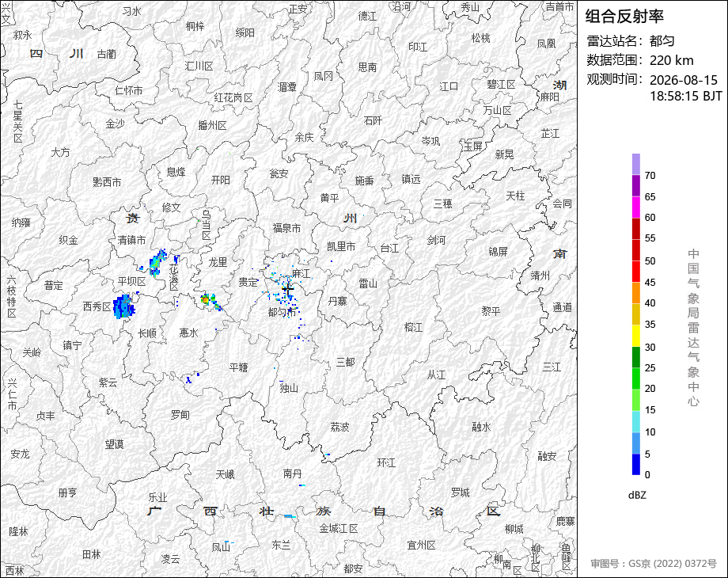The height and width of the screenshot is (578, 728).
Task: Click the blue echo patch near 清镇市
Action: pos(157,263)
